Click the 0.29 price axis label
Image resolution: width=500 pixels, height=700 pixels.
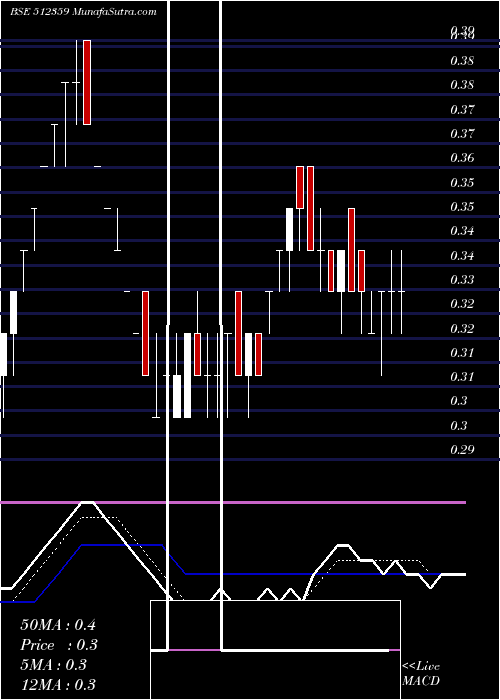click(x=462, y=450)
